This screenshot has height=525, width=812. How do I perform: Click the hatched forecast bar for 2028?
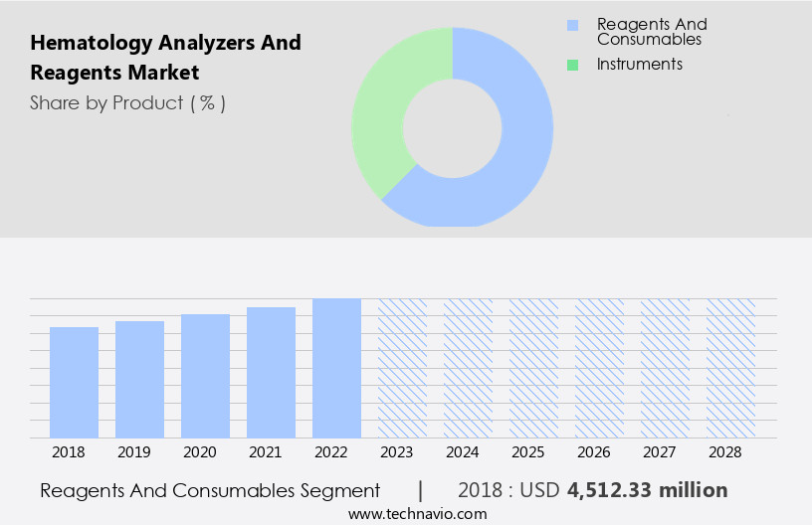730,368
